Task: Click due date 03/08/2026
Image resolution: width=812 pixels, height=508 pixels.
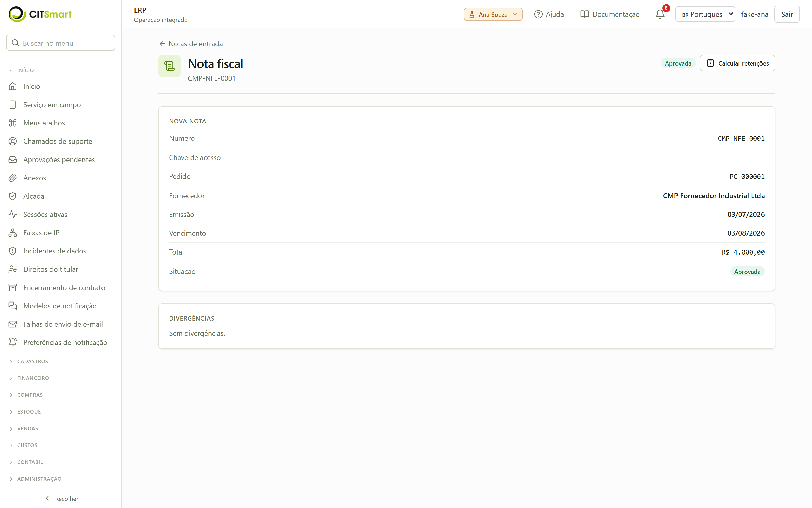Action: [746, 233]
